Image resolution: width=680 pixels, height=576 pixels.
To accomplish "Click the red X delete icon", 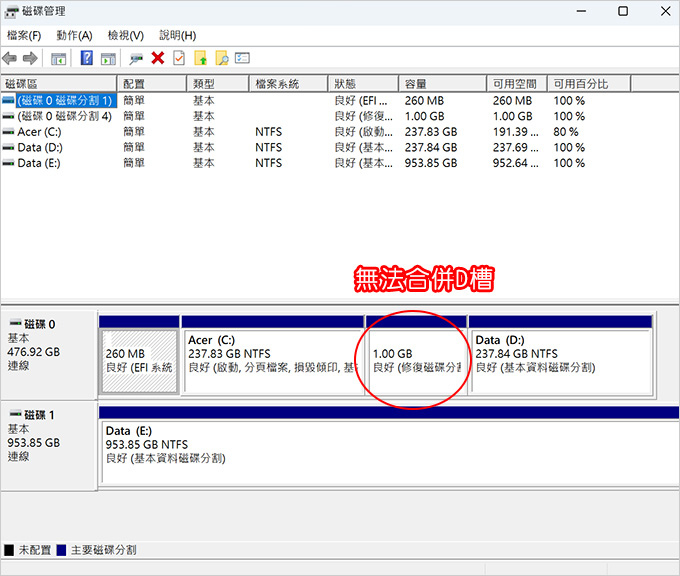I will pyautogui.click(x=158, y=58).
